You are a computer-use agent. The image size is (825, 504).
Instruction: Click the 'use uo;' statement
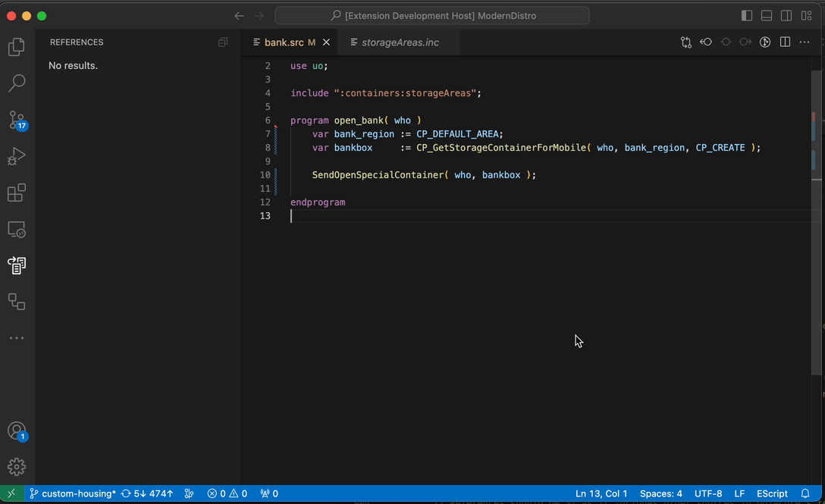click(309, 66)
